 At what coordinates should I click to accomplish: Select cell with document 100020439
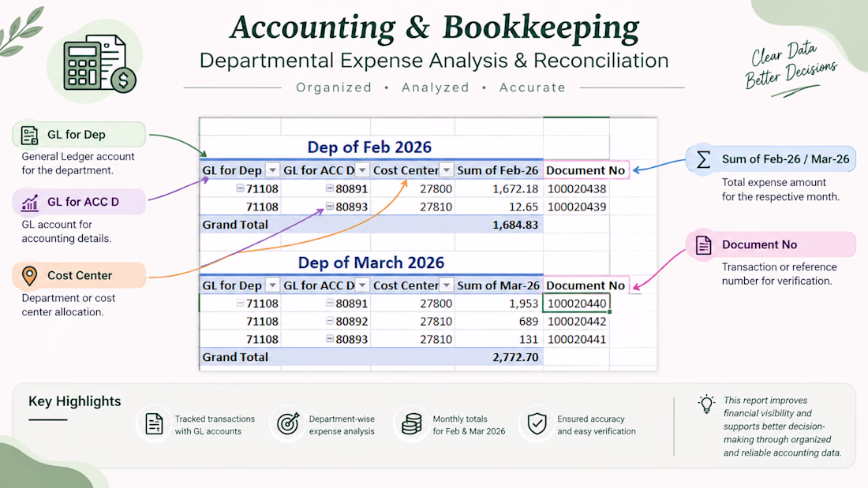(x=576, y=207)
